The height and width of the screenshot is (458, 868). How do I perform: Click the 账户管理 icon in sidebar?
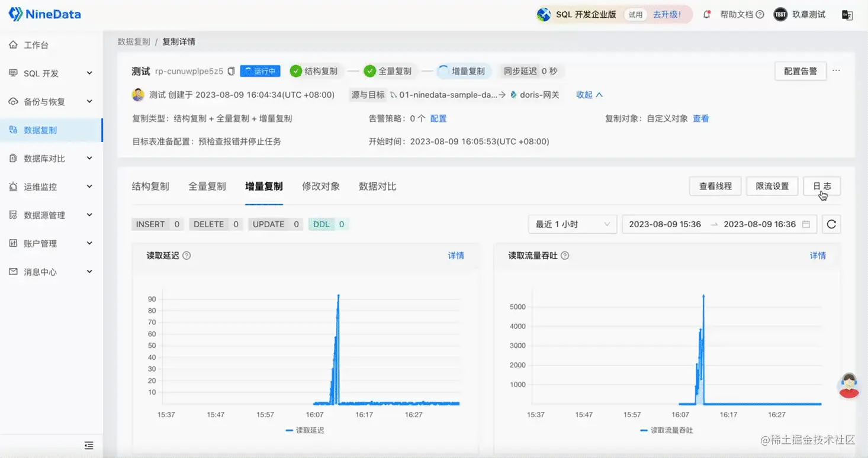13,244
